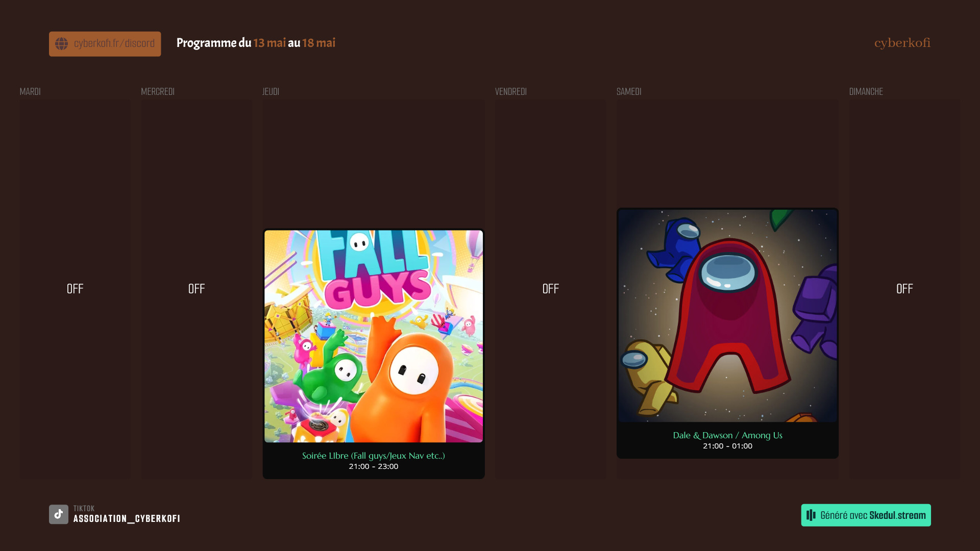Open the Among Us cover image
The image size is (980, 551).
[x=727, y=316]
